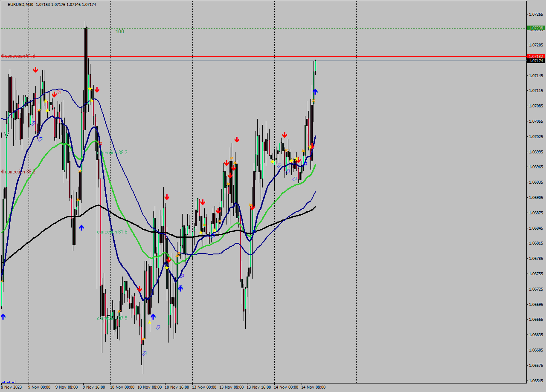Image resolution: width=546 pixels, height=392 pixels.
Task: Click the green 'correction 87.5' label
Action: pos(112,318)
